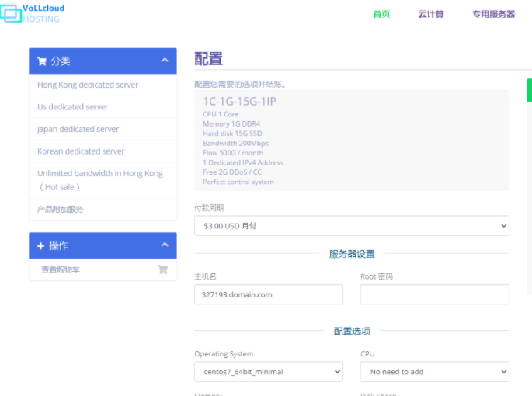Select Korean dedicated server category
The width and height of the screenshot is (532, 396).
[103, 151]
